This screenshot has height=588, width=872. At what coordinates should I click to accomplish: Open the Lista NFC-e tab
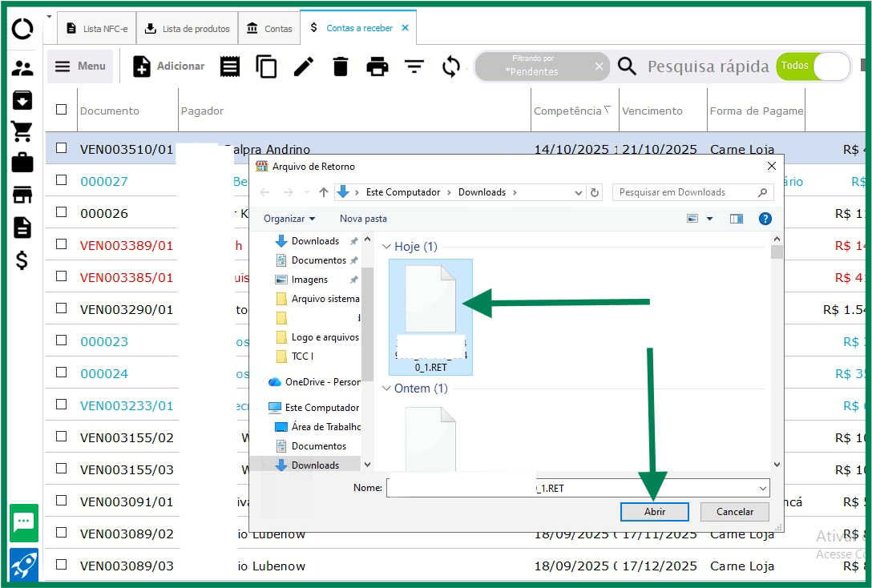(x=97, y=29)
